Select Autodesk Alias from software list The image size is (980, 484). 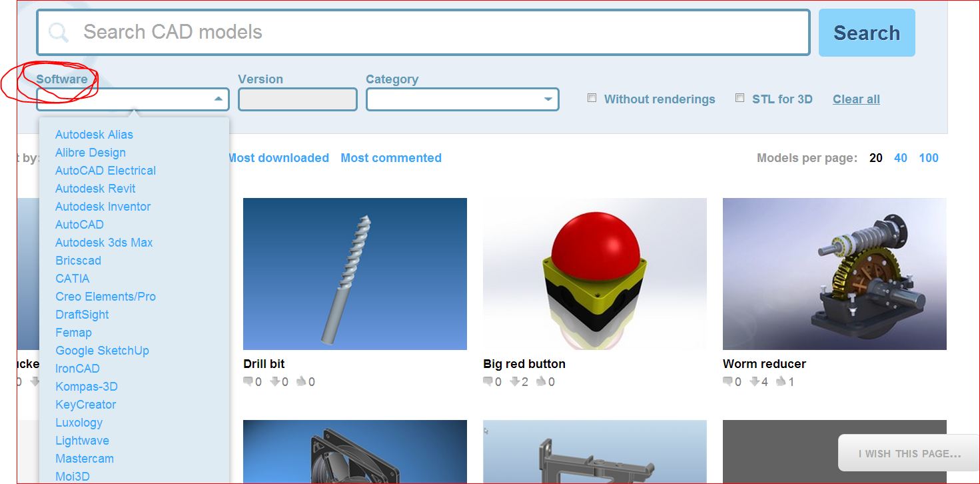point(94,134)
